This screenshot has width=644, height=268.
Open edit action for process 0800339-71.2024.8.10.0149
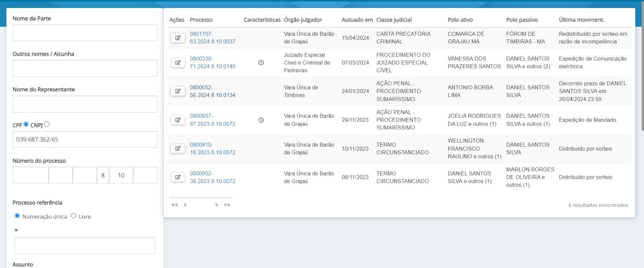tap(178, 63)
